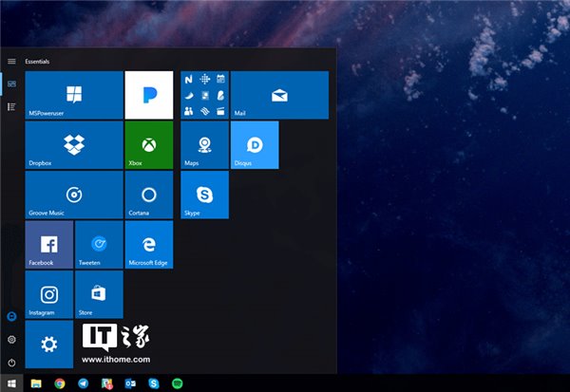
Task: Open the large Settings gear tile
Action: click(x=49, y=345)
